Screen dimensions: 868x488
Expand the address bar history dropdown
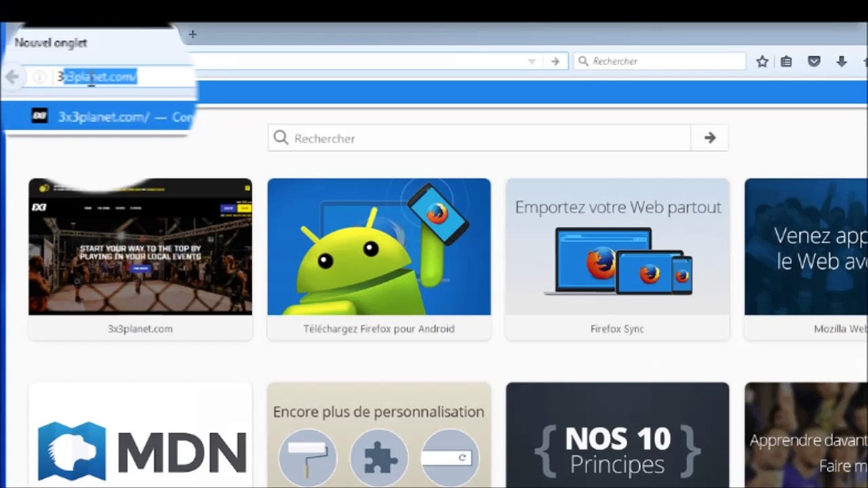coord(532,62)
